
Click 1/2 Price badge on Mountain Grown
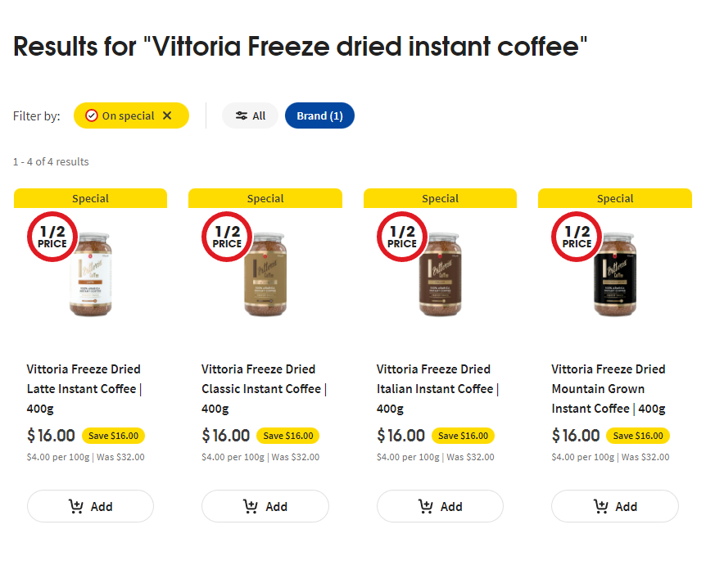point(577,237)
